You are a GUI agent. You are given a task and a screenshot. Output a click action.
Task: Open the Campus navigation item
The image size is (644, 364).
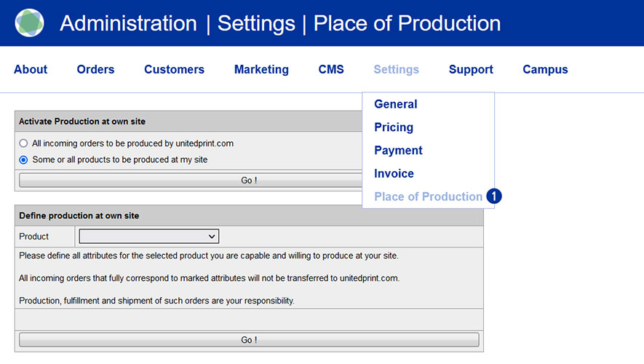tap(545, 70)
